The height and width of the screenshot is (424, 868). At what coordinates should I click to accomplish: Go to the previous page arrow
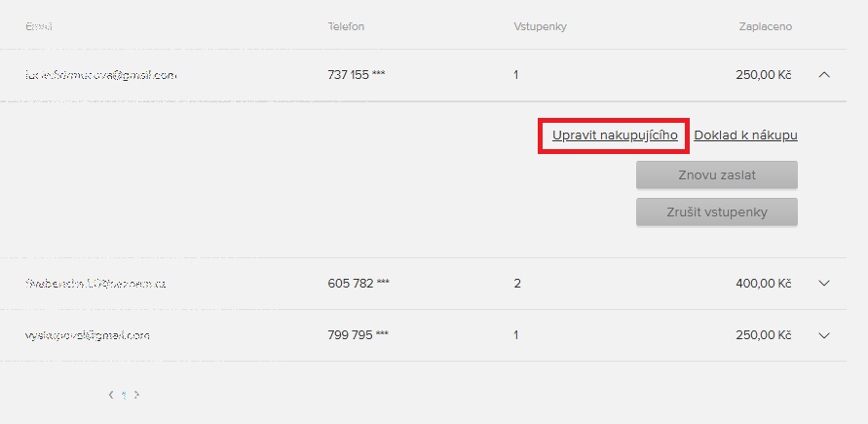[111, 395]
